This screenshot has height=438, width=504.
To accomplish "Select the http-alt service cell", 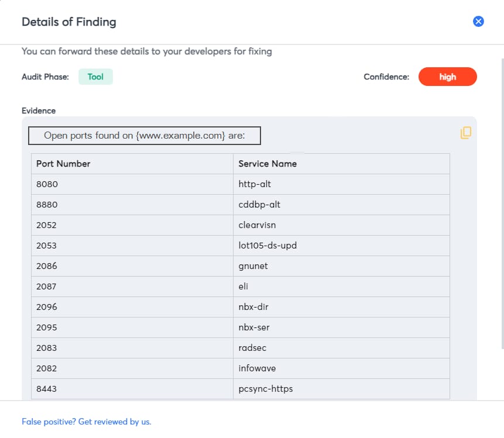I will (341, 184).
